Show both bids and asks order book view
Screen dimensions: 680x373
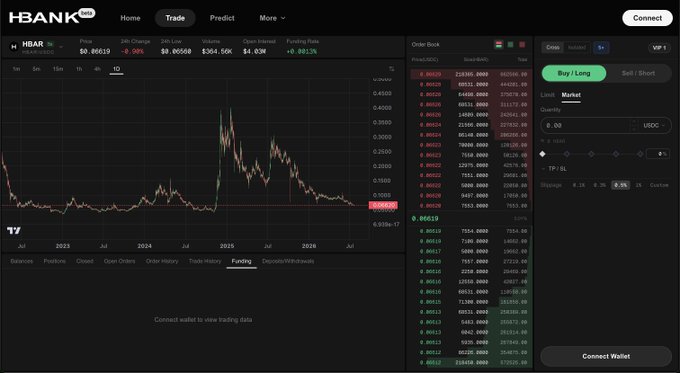[499, 44]
